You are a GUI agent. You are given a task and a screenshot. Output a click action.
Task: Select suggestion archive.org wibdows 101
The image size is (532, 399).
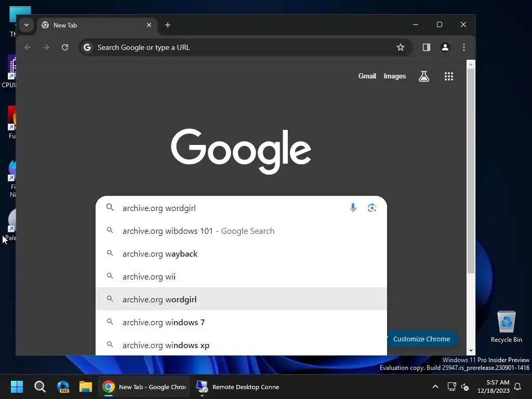(x=241, y=231)
